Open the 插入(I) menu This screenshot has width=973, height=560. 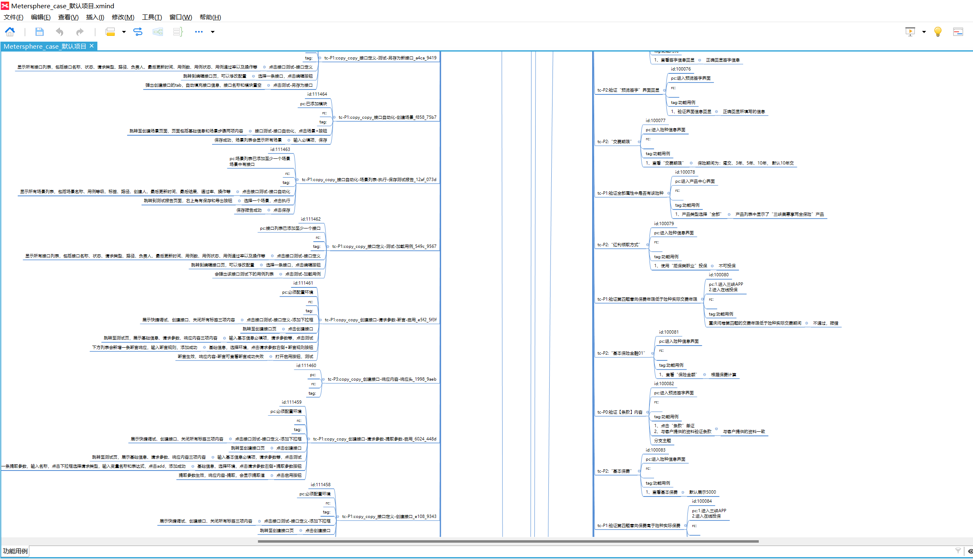point(95,17)
